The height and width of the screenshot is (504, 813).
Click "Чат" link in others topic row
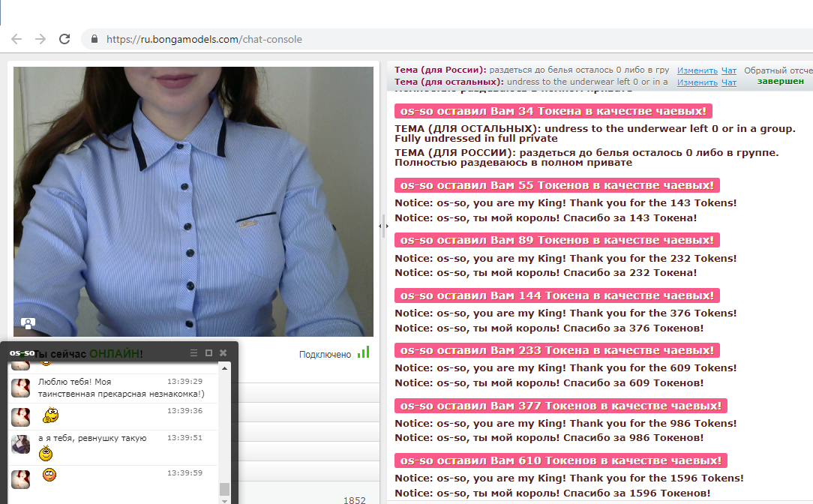point(728,82)
